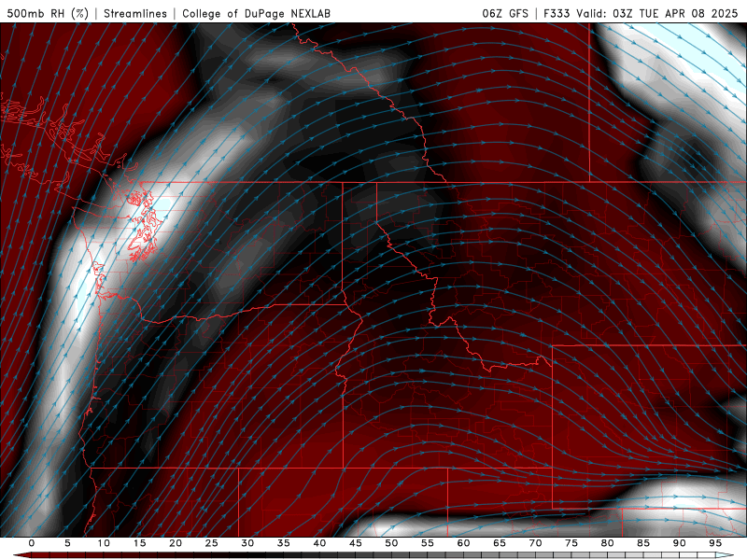Click 'Valid: 03Z TUE APR 08 2025' text
This screenshot has height=560, width=747.
click(x=657, y=13)
